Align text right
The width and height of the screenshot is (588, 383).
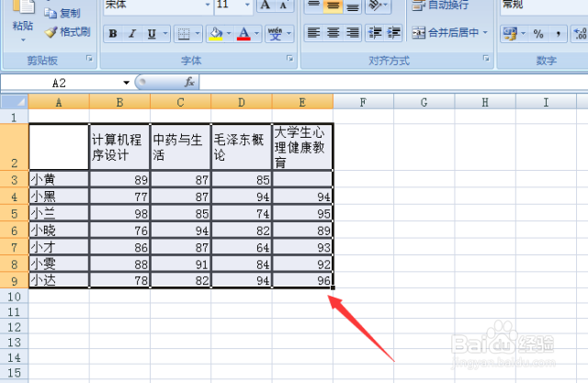[353, 33]
